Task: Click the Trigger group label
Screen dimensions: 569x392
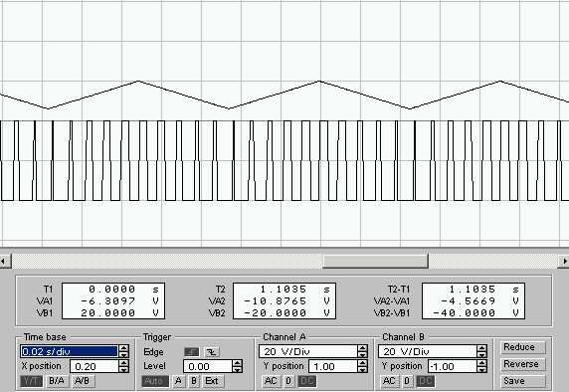Action: click(x=157, y=337)
